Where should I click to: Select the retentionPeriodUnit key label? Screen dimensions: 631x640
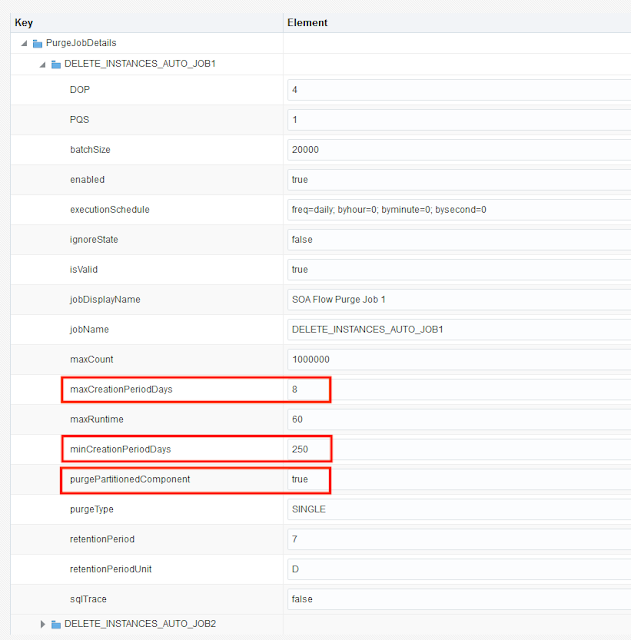[111, 569]
